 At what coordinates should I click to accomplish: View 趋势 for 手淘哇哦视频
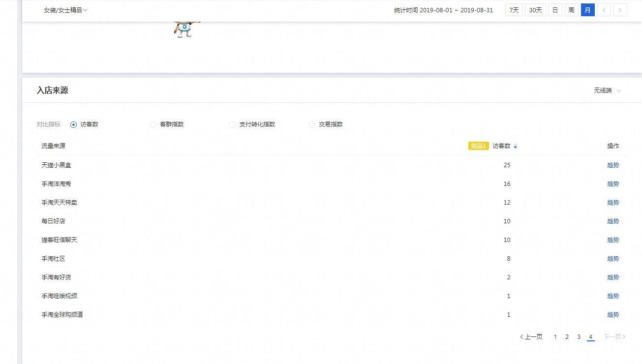tap(613, 296)
